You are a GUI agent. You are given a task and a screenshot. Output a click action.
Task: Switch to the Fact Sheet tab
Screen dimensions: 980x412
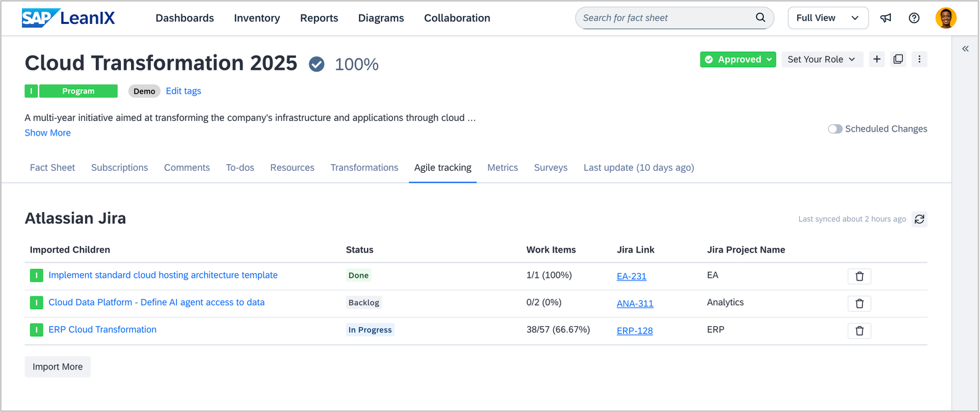click(x=53, y=167)
